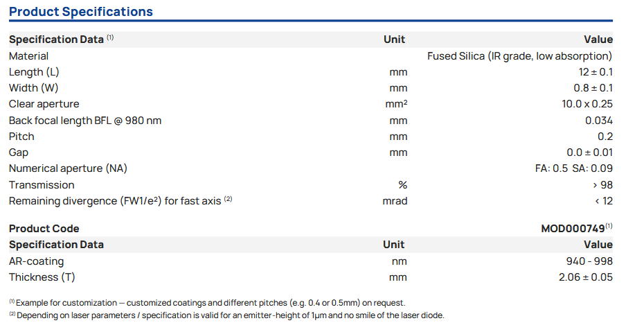
Task: Click the MOD000749 product code
Action: coord(573,229)
